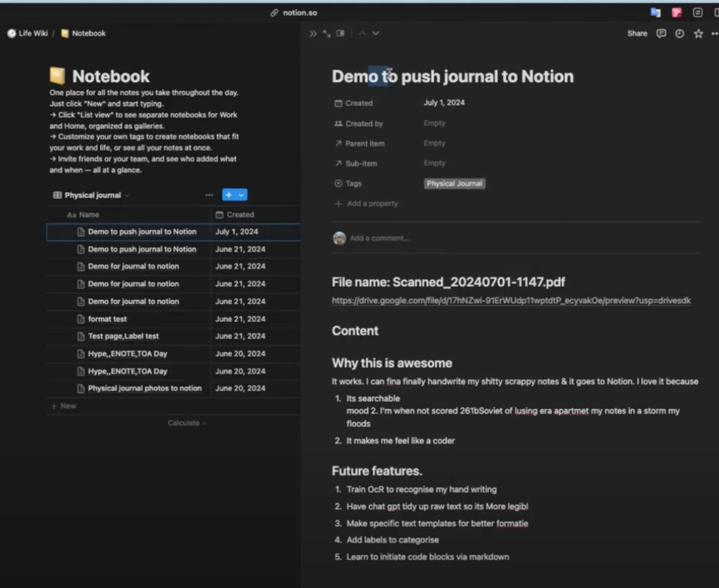Open the Calculate dropdown under the table
This screenshot has width=719, height=588.
187,423
